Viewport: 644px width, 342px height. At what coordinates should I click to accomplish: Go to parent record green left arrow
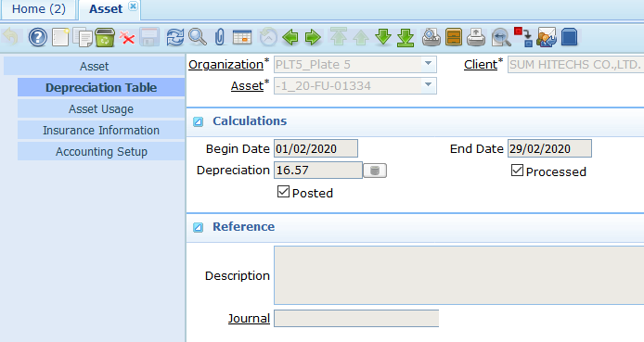tap(290, 37)
